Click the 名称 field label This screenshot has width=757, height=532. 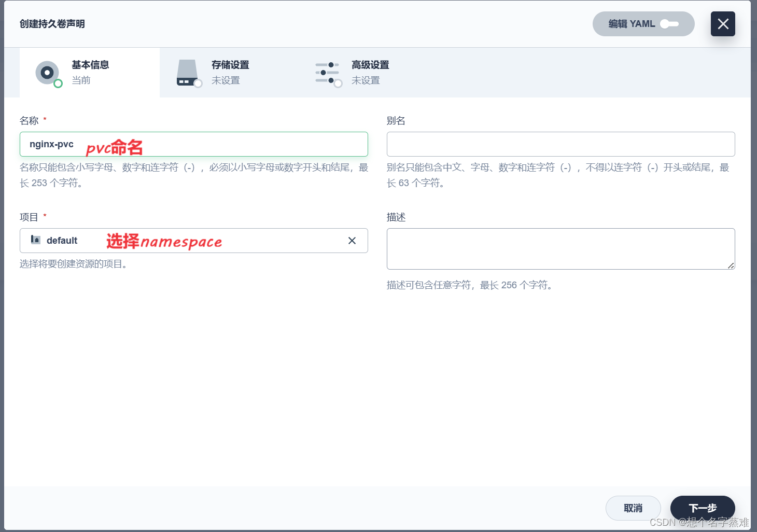coord(29,121)
